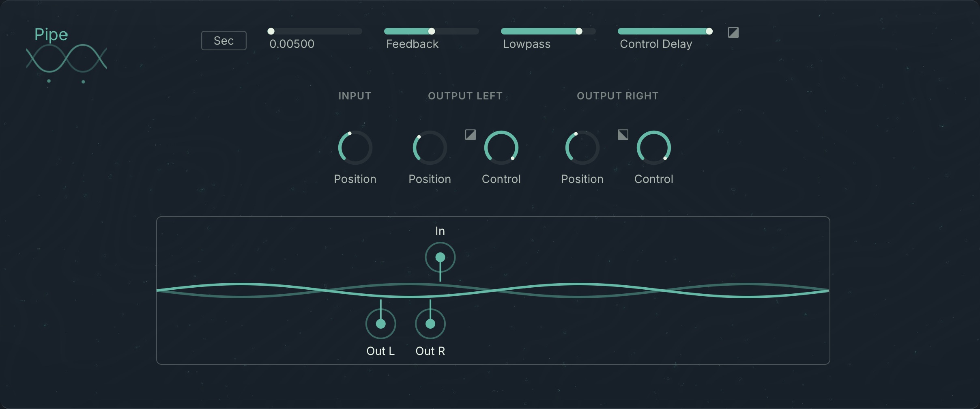Select the Out R tap marker
Image resolution: width=980 pixels, height=409 pixels.
(430, 324)
